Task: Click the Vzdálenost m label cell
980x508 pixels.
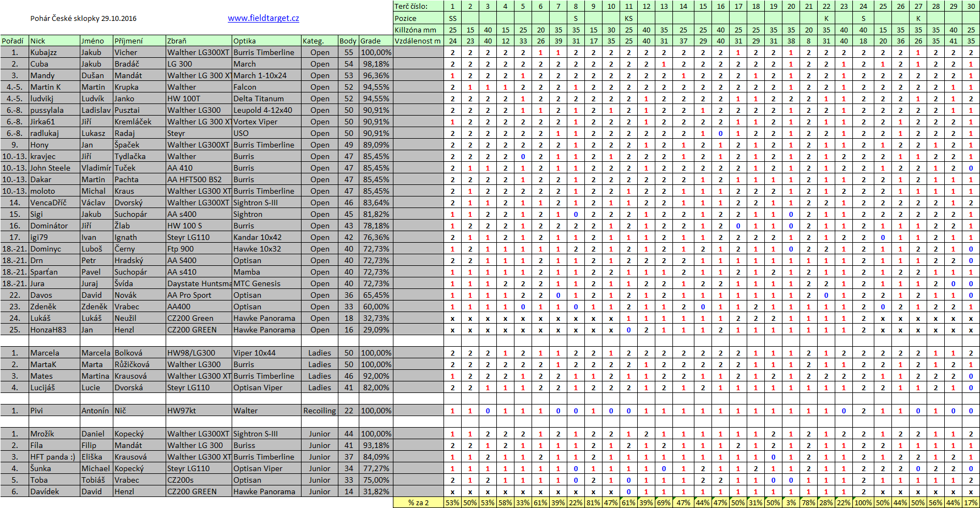Action: pyautogui.click(x=418, y=41)
